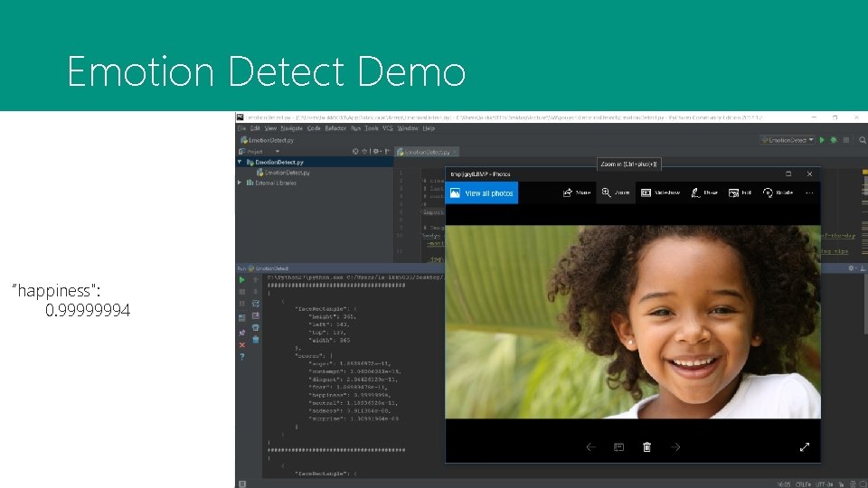Screen dimensions: 868x488
Task: Click the Rerun green arrow in Run panel
Action: click(242, 280)
